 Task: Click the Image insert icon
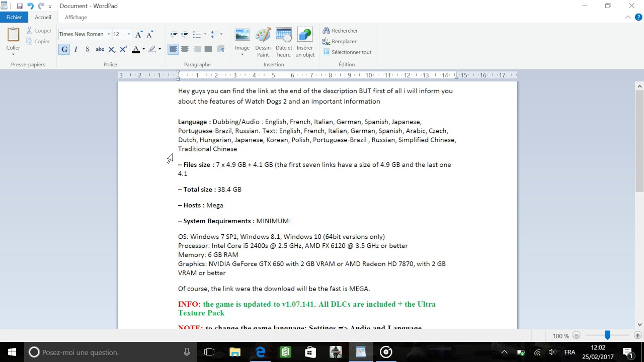point(242,35)
